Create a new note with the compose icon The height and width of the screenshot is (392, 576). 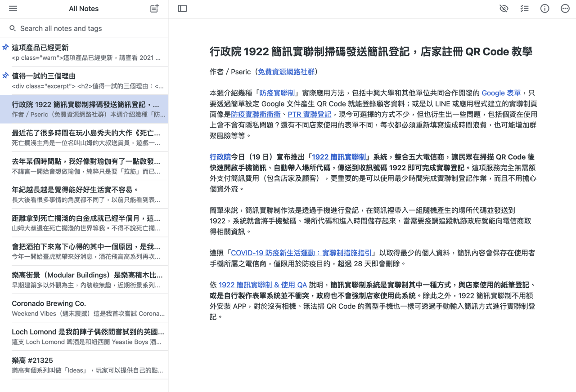pyautogui.click(x=154, y=9)
